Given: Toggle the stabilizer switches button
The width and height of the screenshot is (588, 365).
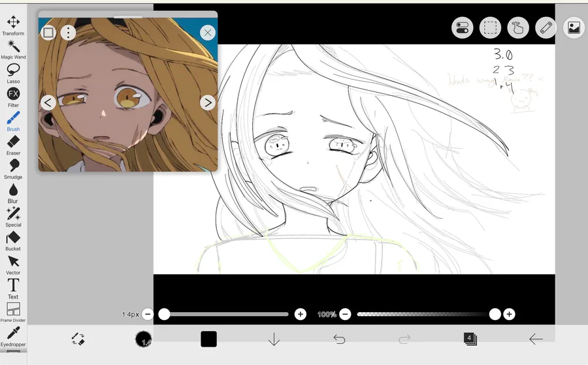Looking at the screenshot, I should (x=463, y=27).
